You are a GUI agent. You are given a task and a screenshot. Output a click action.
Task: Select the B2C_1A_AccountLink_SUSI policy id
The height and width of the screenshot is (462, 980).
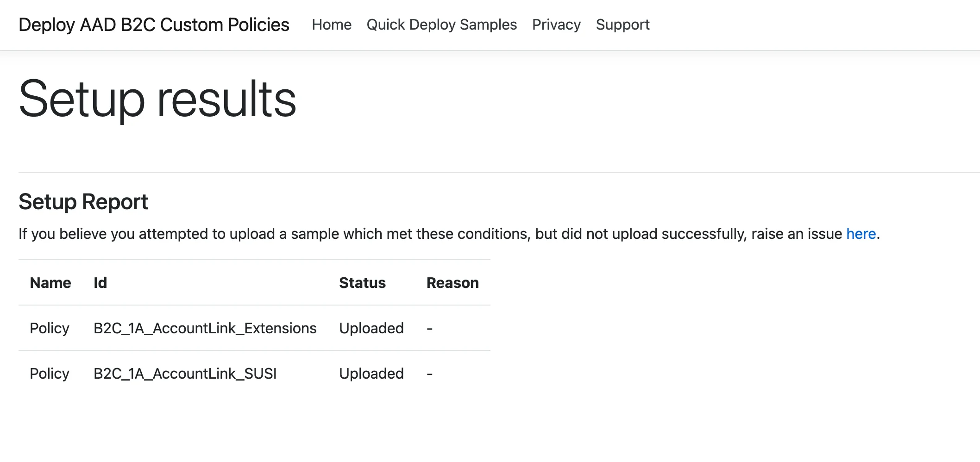coord(185,374)
